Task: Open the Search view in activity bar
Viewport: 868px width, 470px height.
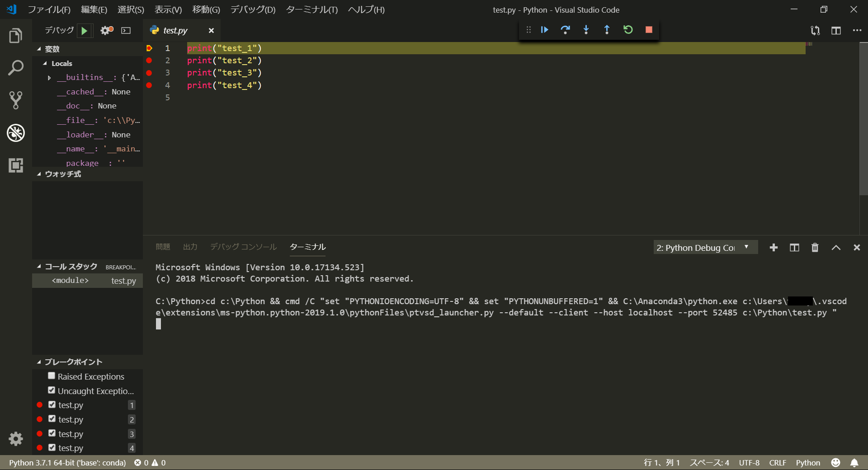Action: pyautogui.click(x=16, y=68)
